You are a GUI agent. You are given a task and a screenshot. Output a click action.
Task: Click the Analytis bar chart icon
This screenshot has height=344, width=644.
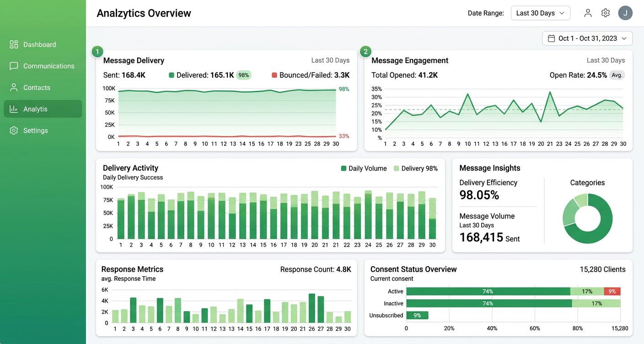point(14,109)
